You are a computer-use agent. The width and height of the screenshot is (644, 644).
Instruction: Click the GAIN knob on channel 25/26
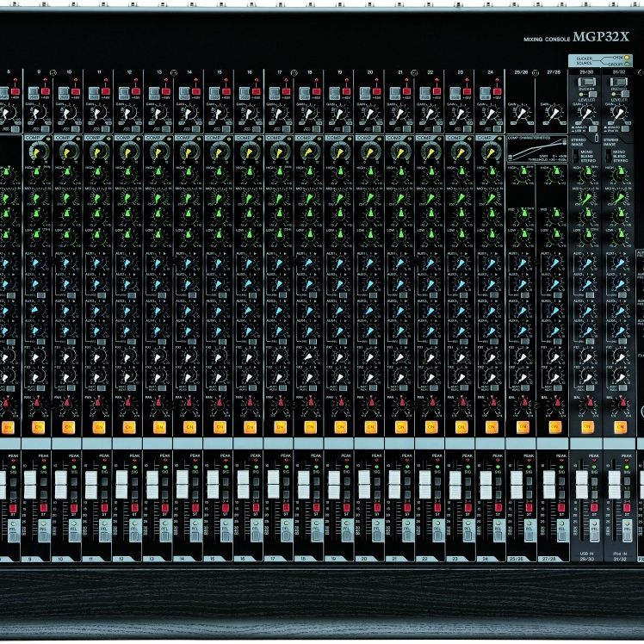point(521,113)
